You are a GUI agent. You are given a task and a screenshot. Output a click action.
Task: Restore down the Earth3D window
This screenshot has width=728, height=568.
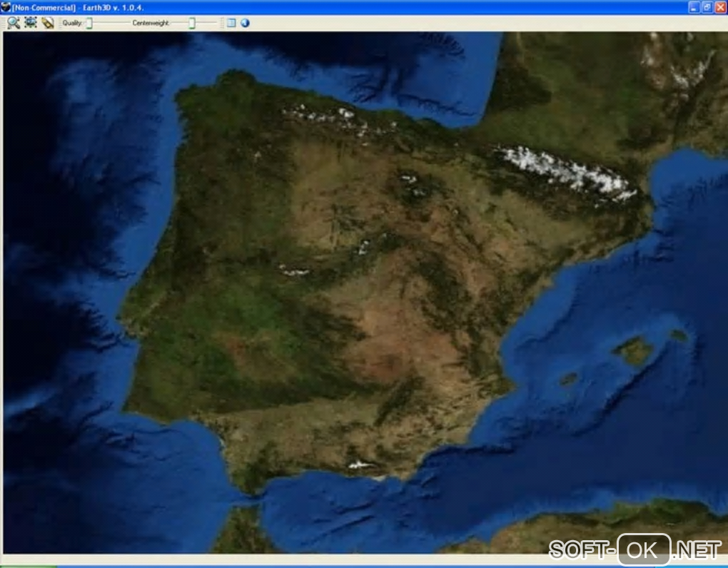point(707,7)
